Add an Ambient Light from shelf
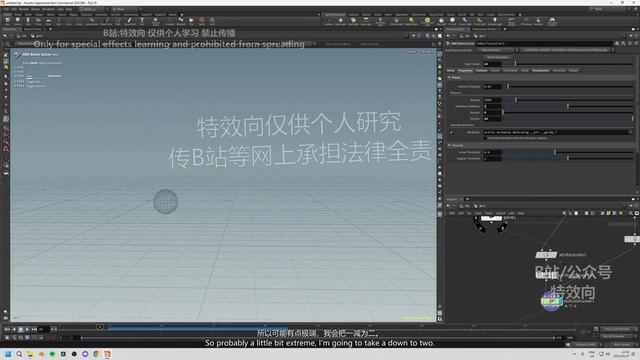The height and width of the screenshot is (360, 640). 495,20
